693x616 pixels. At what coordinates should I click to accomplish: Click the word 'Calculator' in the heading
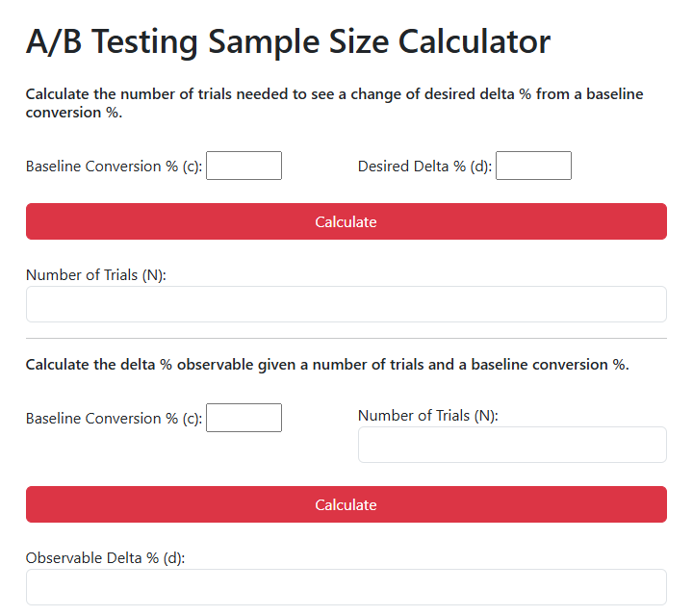[475, 42]
